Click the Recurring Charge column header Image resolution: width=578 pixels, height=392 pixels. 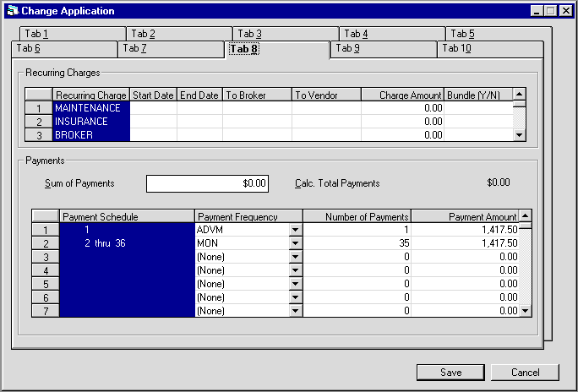[x=91, y=95]
